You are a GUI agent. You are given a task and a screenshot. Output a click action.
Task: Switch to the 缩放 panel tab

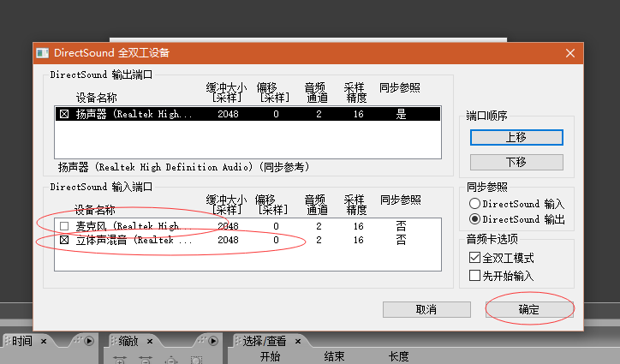[x=128, y=341]
